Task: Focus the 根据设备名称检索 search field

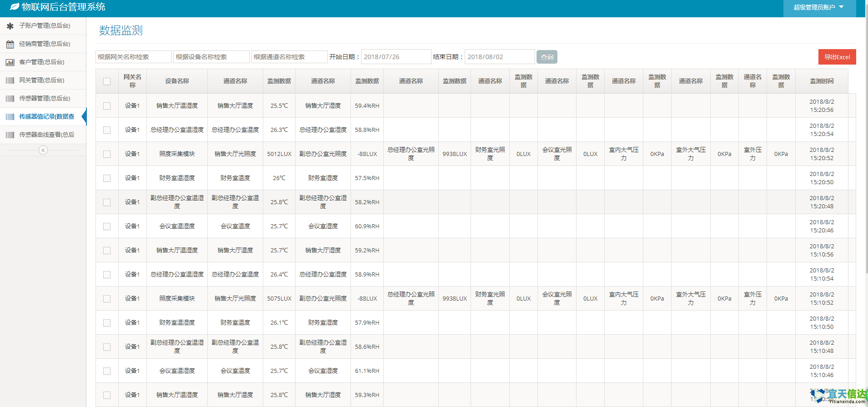Action: 211,57
